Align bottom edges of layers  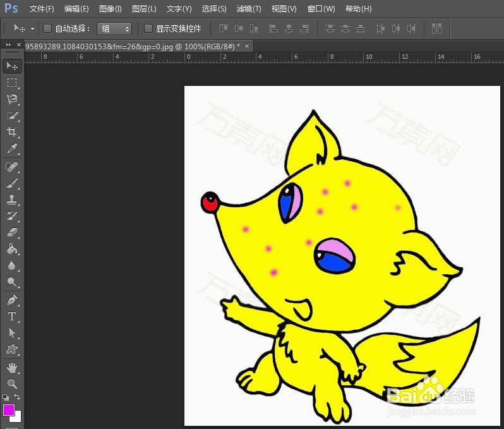tap(254, 28)
